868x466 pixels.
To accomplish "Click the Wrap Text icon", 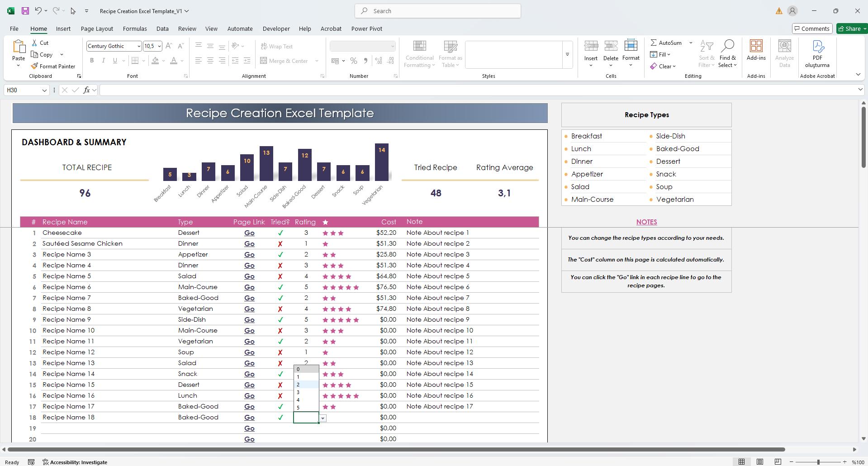I will 264,46.
